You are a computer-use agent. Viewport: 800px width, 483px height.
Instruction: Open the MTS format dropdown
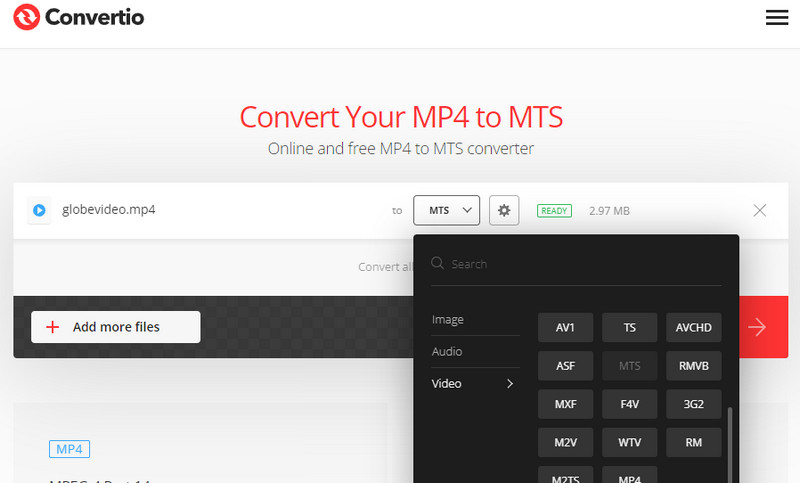(447, 210)
